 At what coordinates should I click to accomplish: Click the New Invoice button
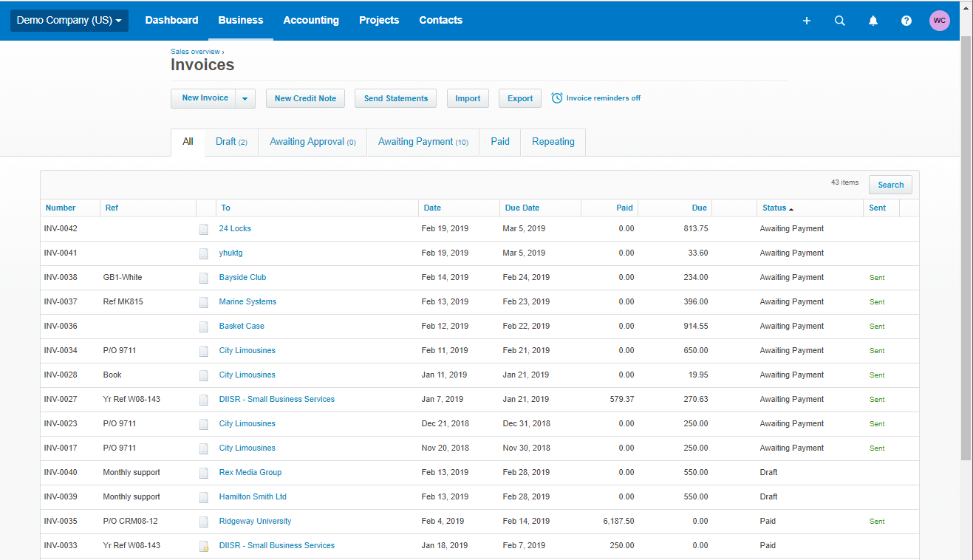click(204, 98)
